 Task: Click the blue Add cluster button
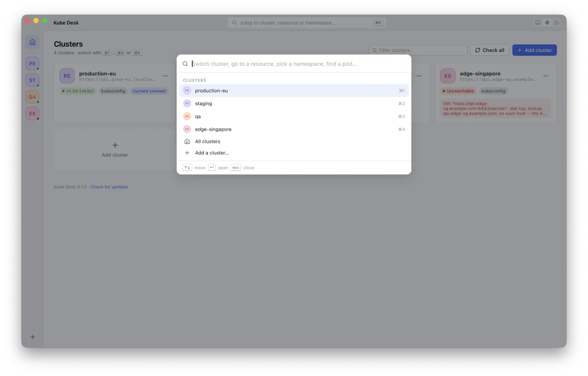(x=534, y=50)
